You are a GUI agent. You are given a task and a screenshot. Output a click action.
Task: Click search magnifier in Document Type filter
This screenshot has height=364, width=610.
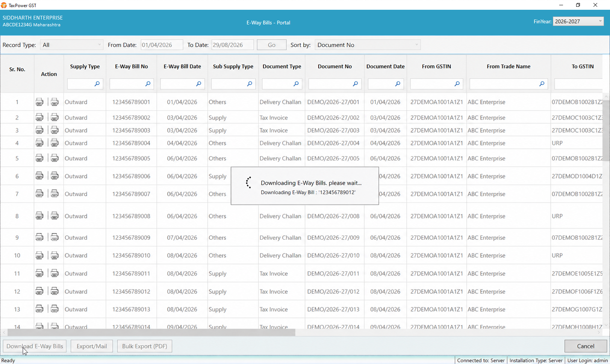296,84
